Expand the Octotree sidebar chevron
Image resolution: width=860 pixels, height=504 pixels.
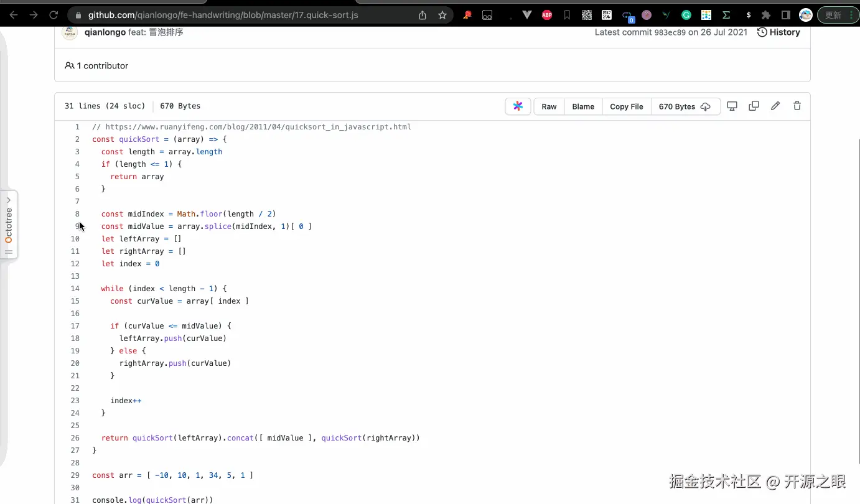pyautogui.click(x=9, y=200)
